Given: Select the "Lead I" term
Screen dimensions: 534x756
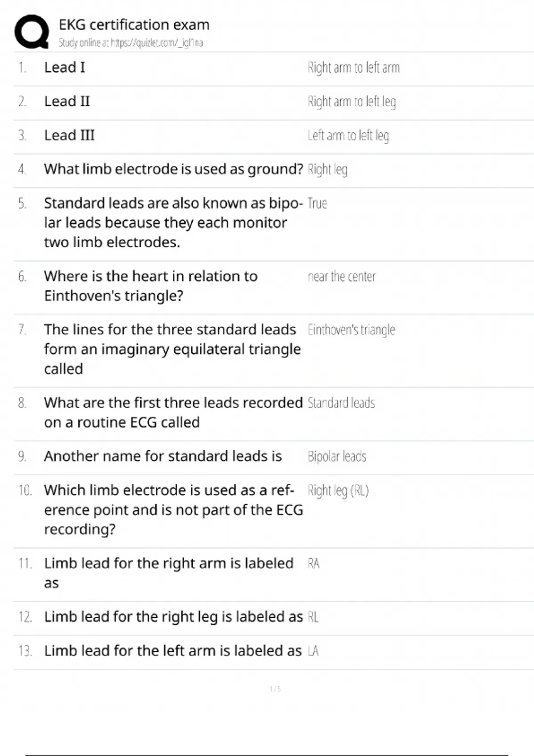Looking at the screenshot, I should click(x=65, y=68).
